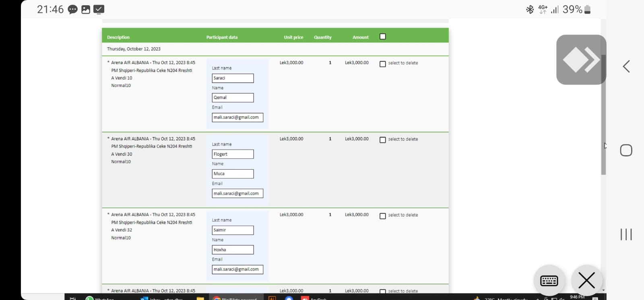Tick the select-all checkbox in table header
This screenshot has height=300, width=644.
pos(383,37)
